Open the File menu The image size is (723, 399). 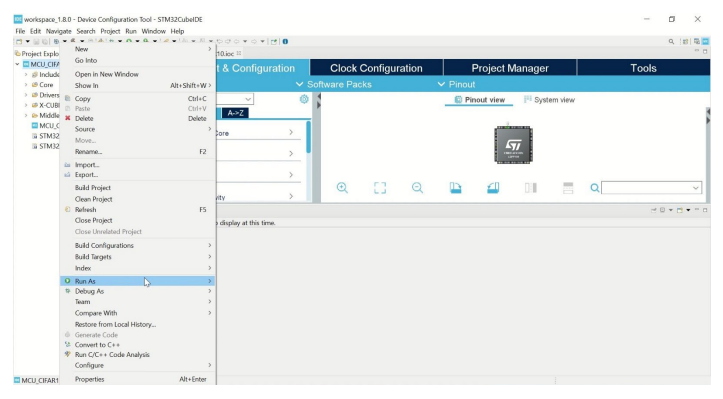[x=20, y=31]
